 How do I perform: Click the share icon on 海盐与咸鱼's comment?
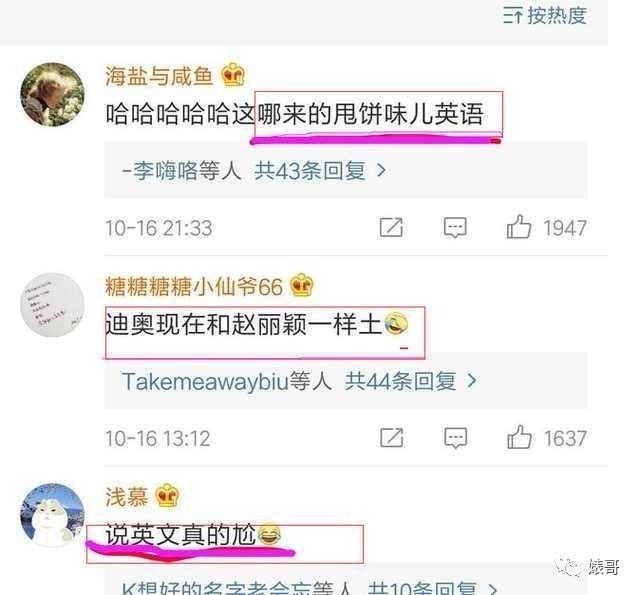pos(391,227)
